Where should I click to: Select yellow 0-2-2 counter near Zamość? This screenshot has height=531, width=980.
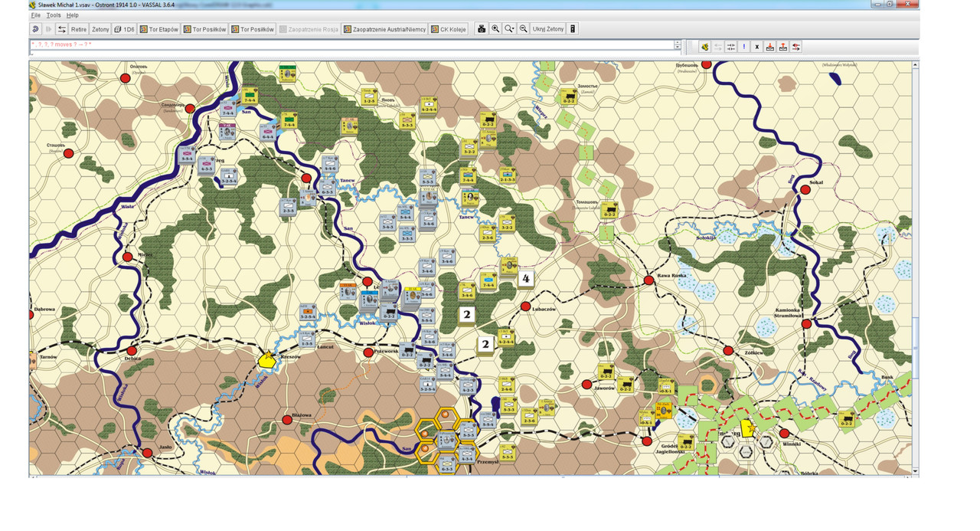tap(568, 97)
